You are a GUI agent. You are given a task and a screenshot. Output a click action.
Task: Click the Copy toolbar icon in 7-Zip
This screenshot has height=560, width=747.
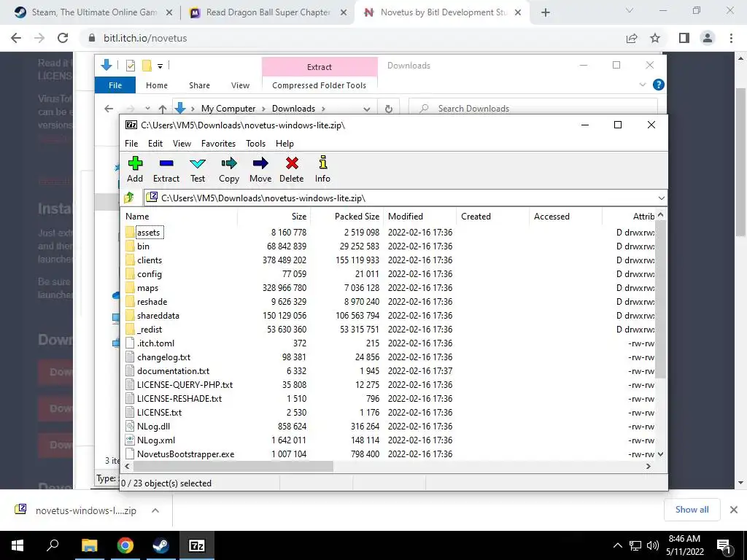228,163
